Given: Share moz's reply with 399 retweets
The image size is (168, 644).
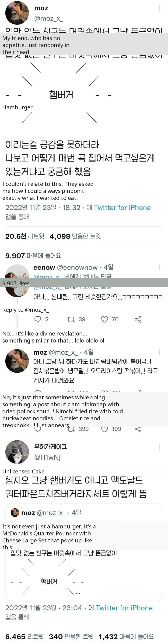Looking at the screenshot, I should click(138, 429).
